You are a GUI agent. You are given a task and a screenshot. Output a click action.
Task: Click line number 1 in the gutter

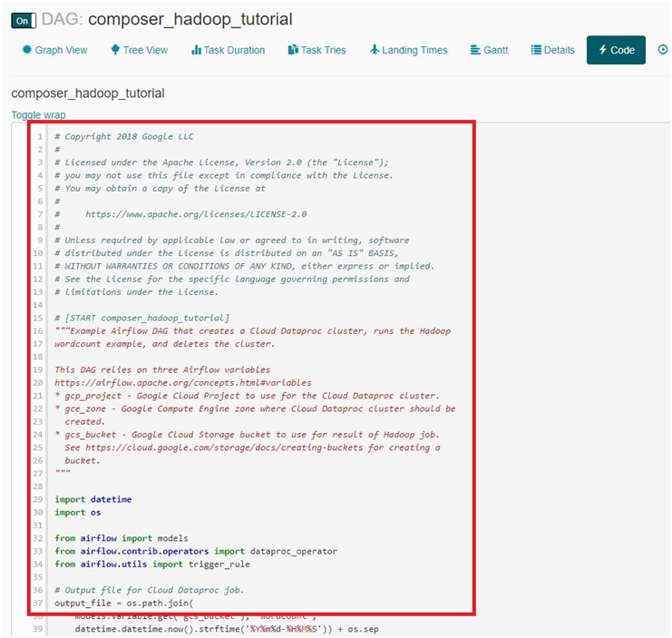40,137
